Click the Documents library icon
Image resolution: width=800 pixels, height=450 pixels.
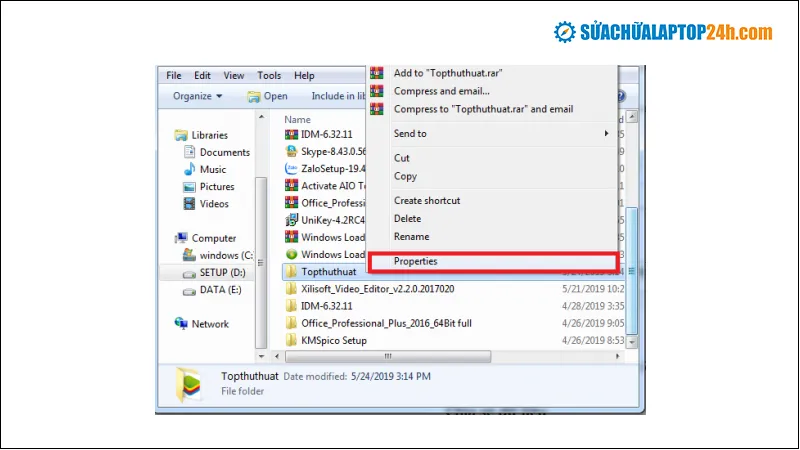(190, 153)
